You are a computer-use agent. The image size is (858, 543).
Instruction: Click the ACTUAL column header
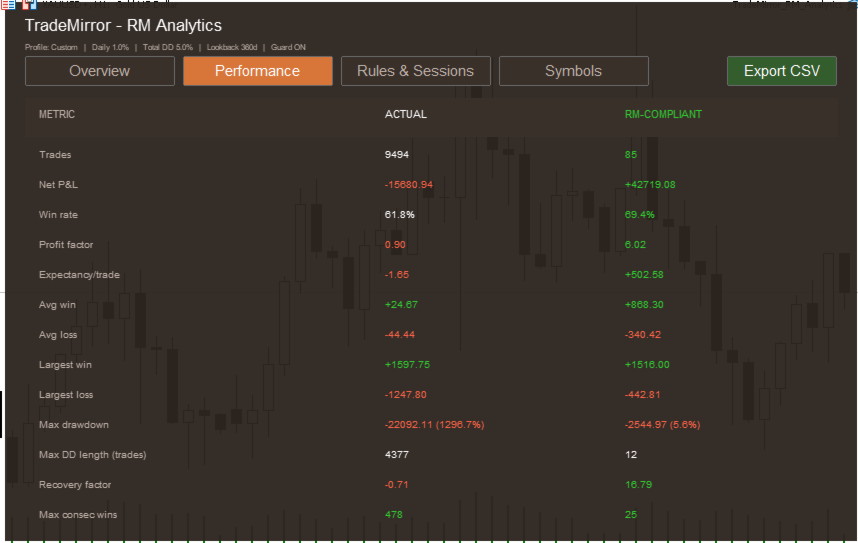pos(405,114)
